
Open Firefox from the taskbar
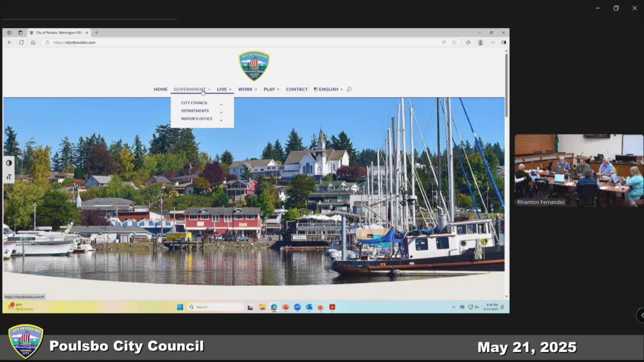click(320, 307)
